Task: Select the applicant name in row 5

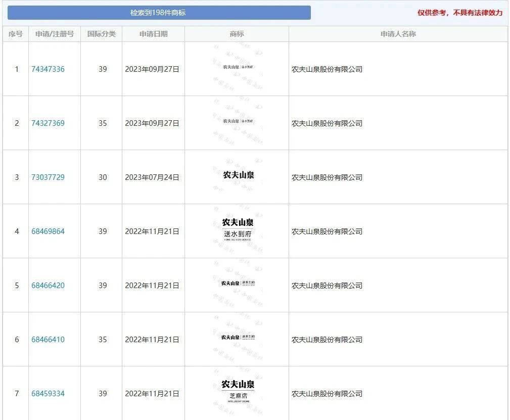Action: 327,286
